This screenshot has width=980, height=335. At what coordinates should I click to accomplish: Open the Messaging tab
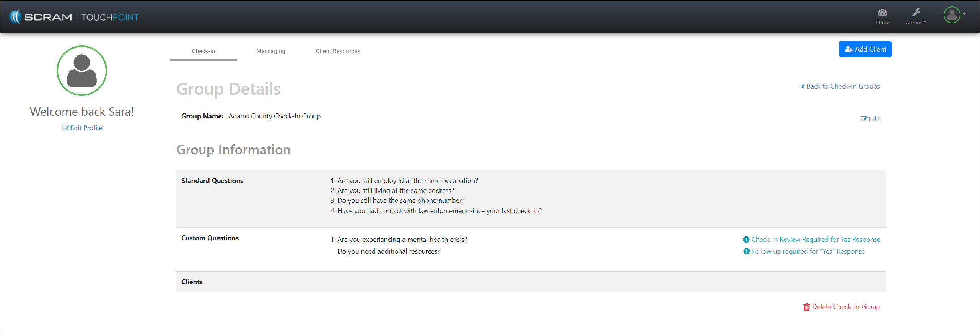click(x=271, y=51)
